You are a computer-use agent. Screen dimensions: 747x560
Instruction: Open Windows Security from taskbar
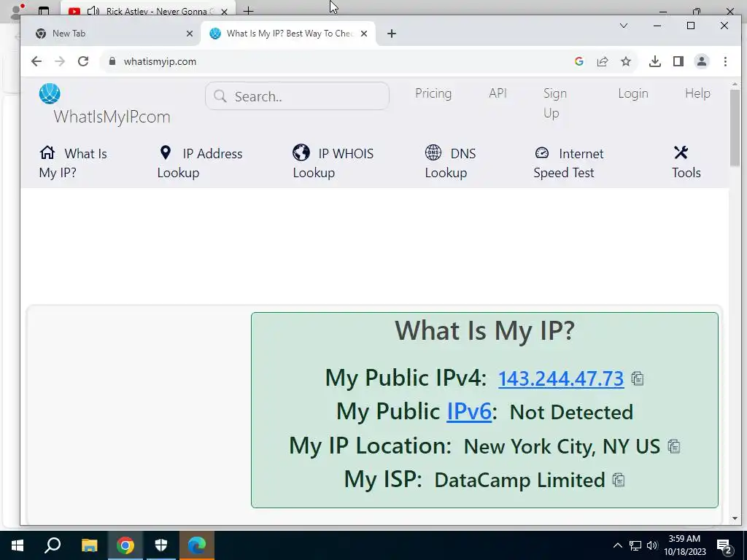(161, 545)
